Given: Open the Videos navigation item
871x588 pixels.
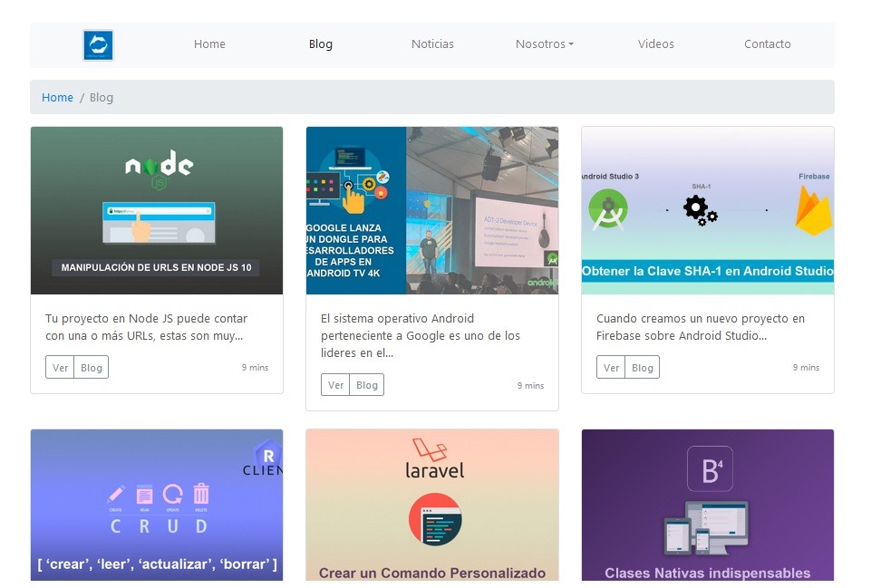Looking at the screenshot, I should point(656,43).
